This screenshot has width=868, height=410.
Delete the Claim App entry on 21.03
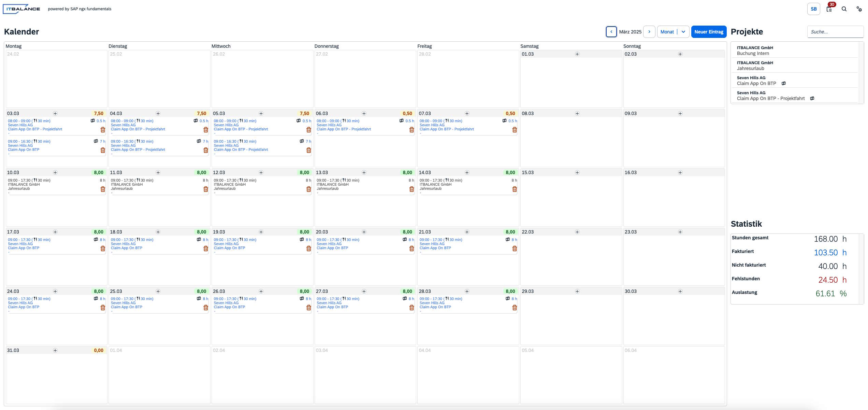(x=515, y=249)
